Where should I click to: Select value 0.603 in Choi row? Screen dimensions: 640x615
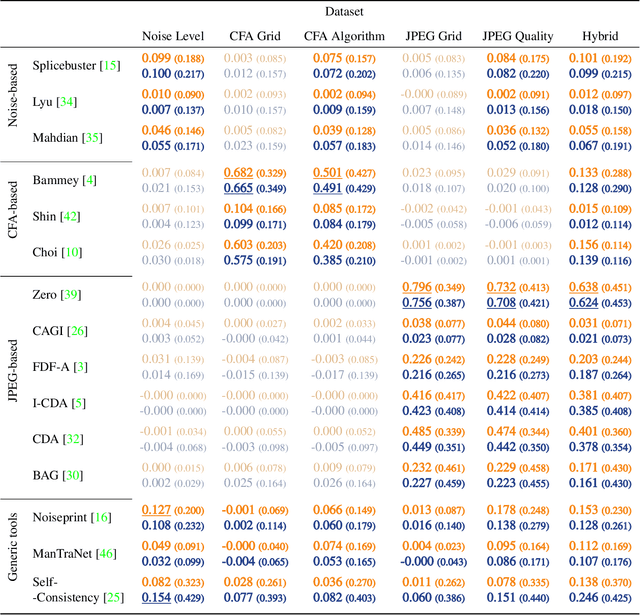[x=238, y=244]
